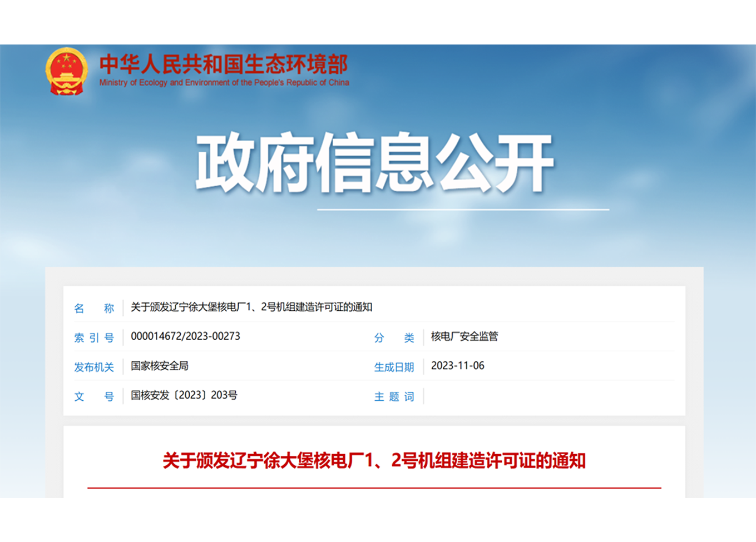Screen dimensions: 756x542
Task: Click the 发布机关 label
Action: [x=94, y=367]
